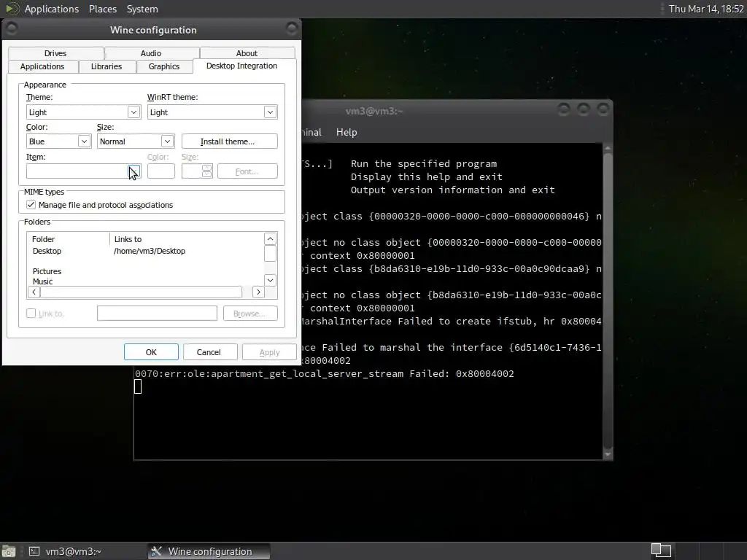
Task: Click the Browse button
Action: [x=250, y=314]
